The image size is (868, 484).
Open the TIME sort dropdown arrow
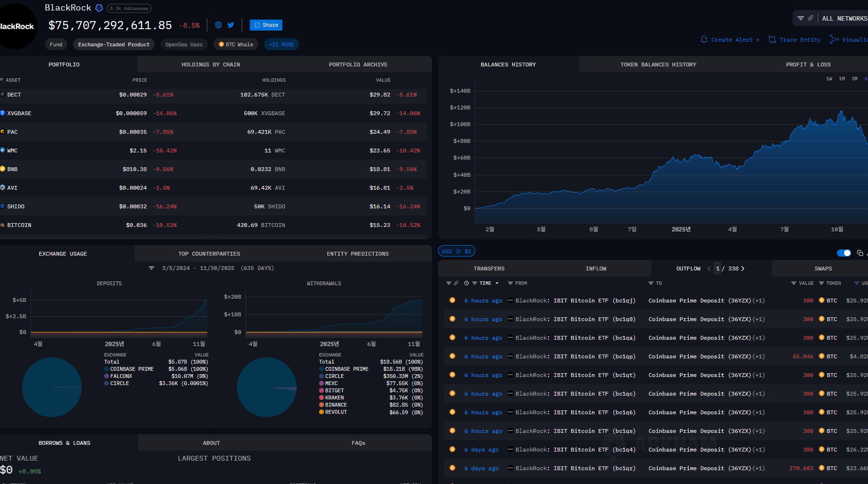click(x=497, y=283)
